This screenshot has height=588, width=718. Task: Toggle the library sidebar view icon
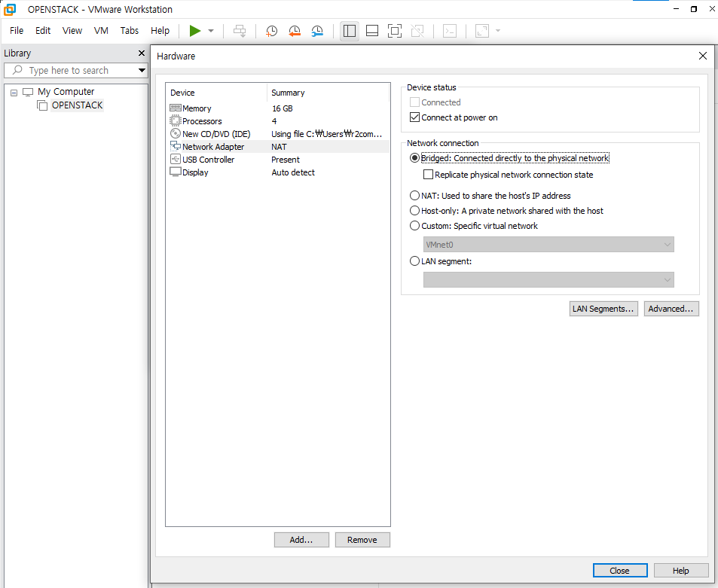point(350,31)
